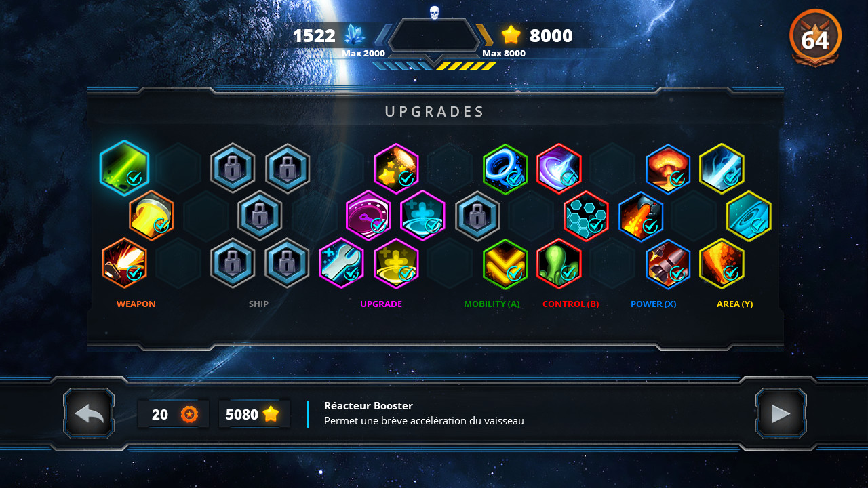Click the top-left locked ship slot
Screen dimensions: 868x488
233,169
